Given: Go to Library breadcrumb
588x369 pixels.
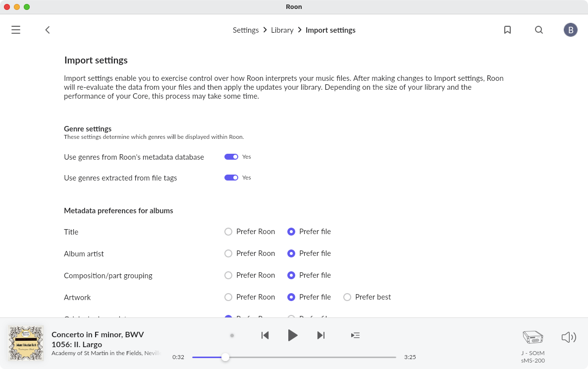Looking at the screenshot, I should [282, 30].
